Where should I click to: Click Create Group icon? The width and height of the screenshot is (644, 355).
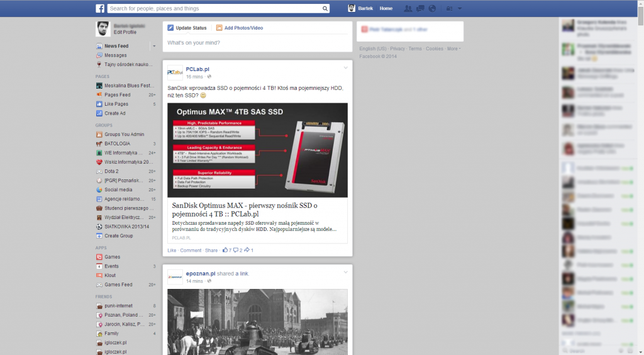click(99, 236)
